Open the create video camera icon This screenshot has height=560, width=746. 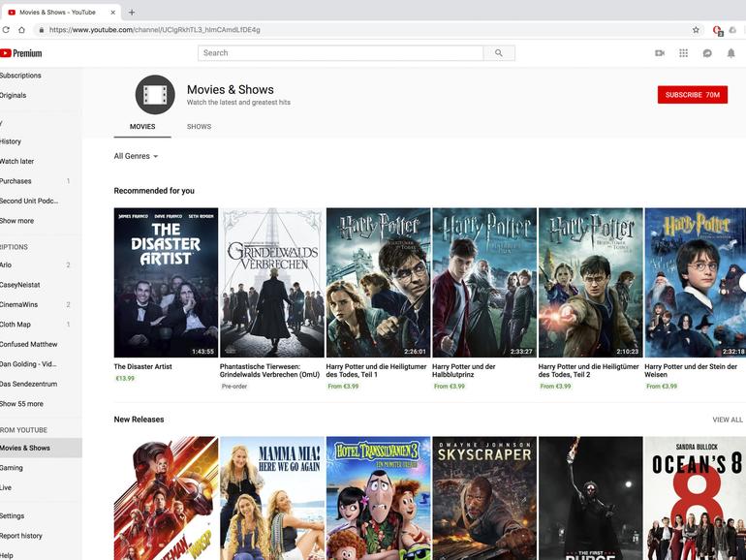[660, 53]
